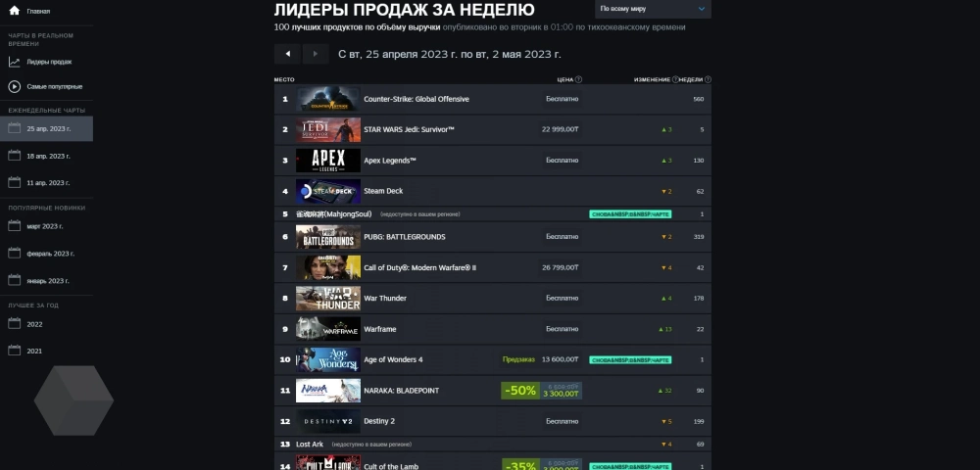This screenshot has width=980, height=470.
Task: Select the 25 апр. 2023 weekly chart
Action: pyautogui.click(x=46, y=128)
